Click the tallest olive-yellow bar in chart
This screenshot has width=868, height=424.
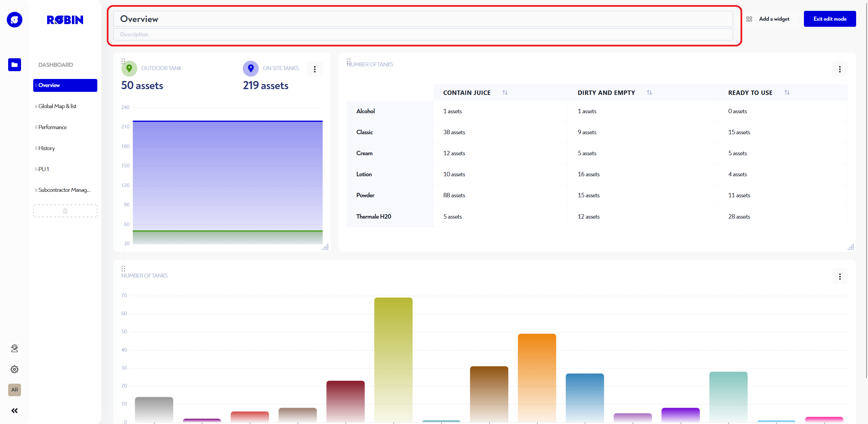(x=393, y=360)
